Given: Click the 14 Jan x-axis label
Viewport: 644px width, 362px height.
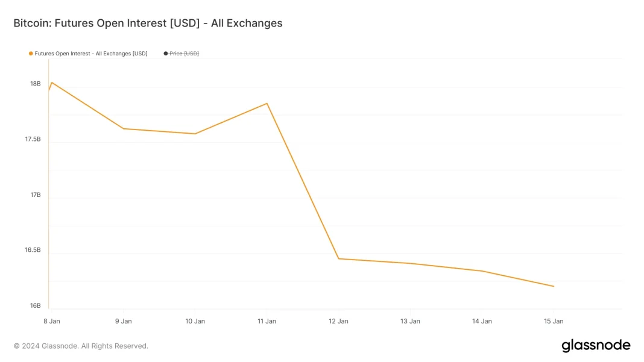Looking at the screenshot, I should click(x=482, y=321).
